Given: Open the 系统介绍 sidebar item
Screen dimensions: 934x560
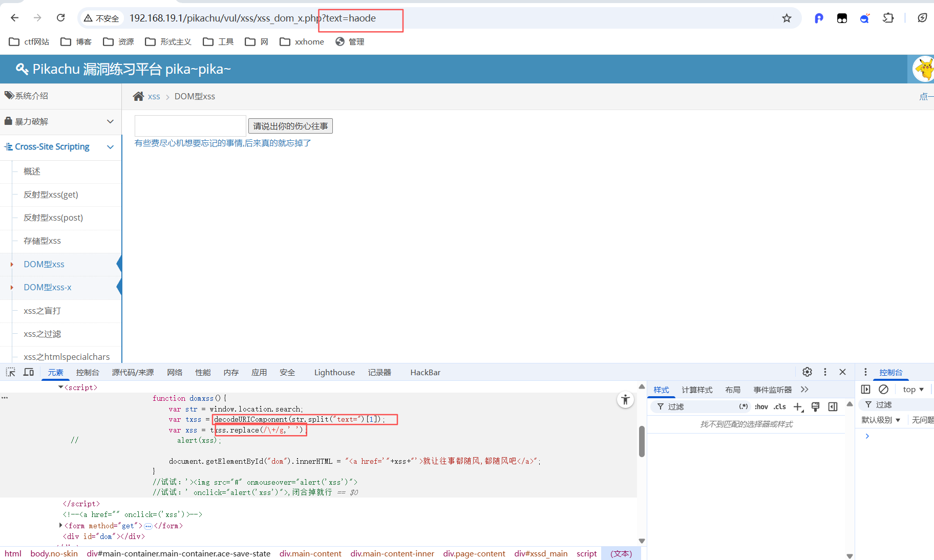Looking at the screenshot, I should tap(60, 96).
